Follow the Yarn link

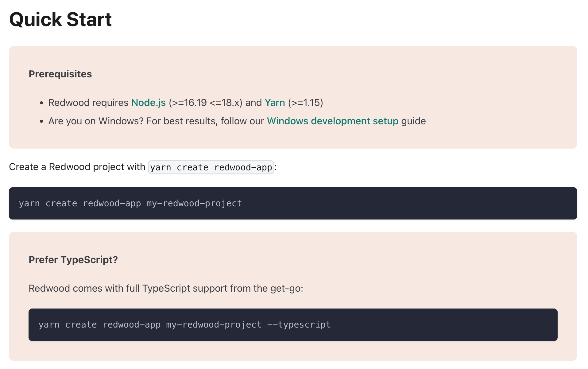tap(275, 103)
